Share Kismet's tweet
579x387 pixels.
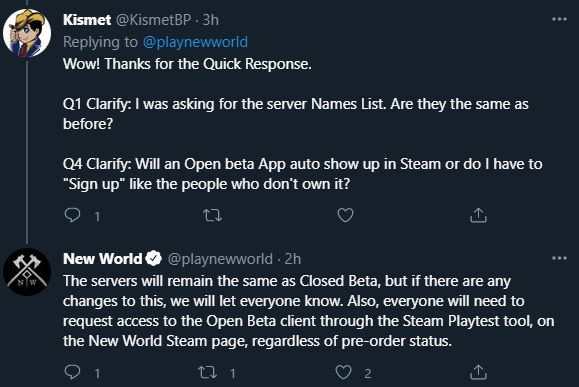coord(478,215)
